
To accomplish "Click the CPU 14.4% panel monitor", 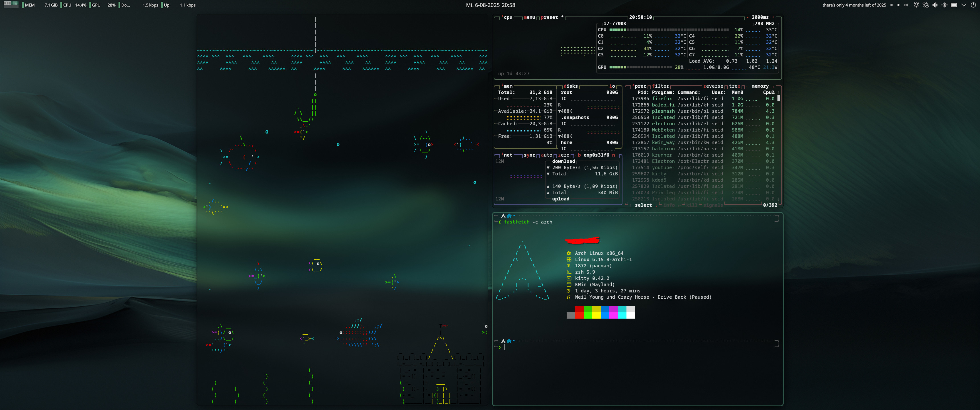I will pos(74,5).
